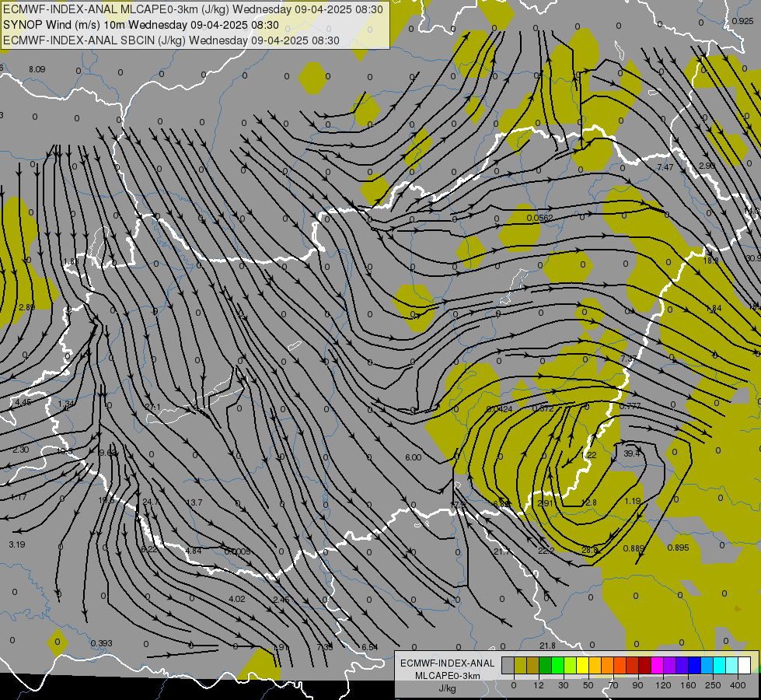Click the map value '4.45'

pos(23,402)
